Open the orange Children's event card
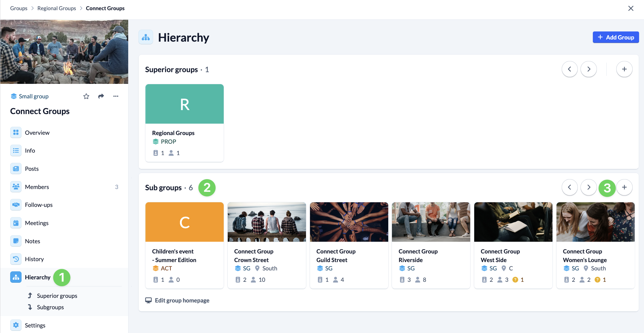 point(184,222)
